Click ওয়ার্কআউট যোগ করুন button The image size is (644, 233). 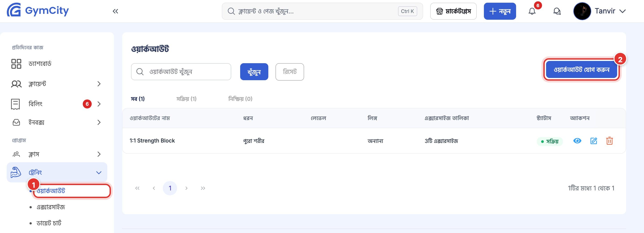[581, 70]
